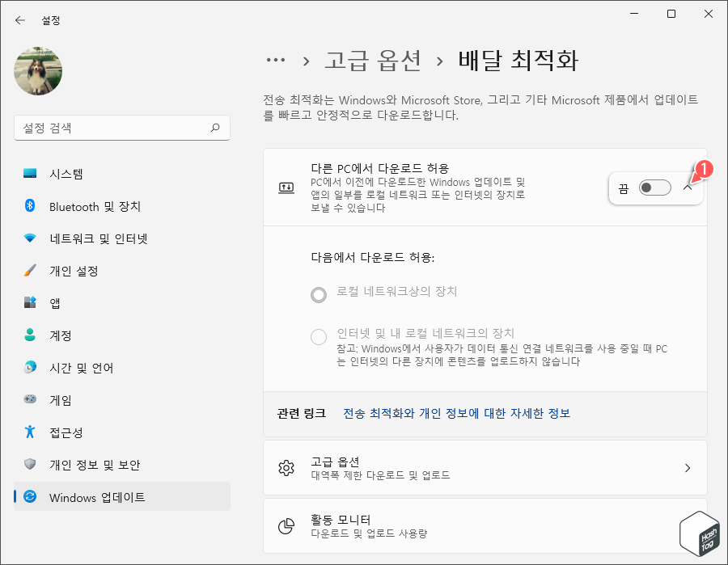The height and width of the screenshot is (565, 728).
Task: Go back to 고급 옵션 breadcrumb
Action: [x=372, y=61]
